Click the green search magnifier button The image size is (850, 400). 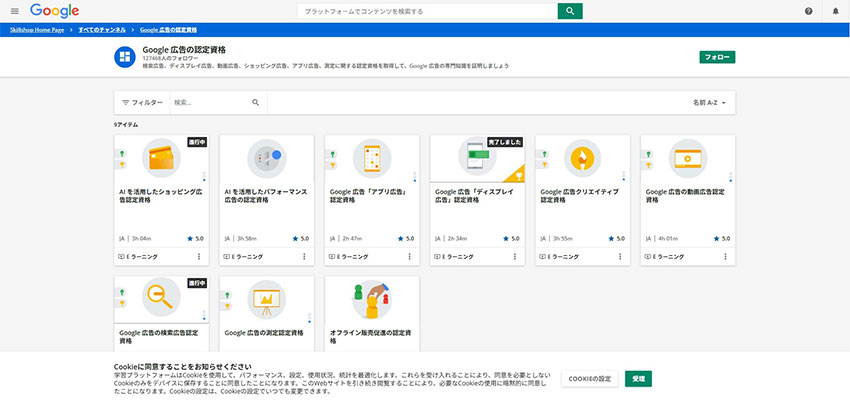coord(570,11)
